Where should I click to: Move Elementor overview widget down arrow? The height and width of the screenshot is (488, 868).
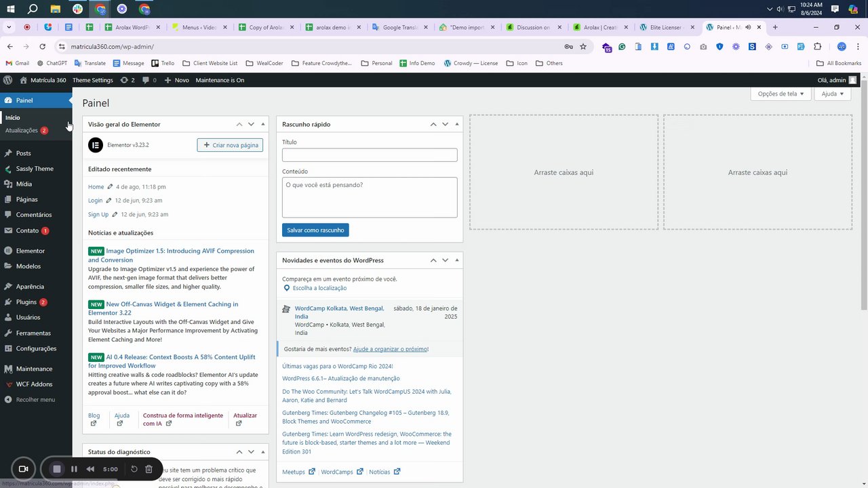point(251,124)
